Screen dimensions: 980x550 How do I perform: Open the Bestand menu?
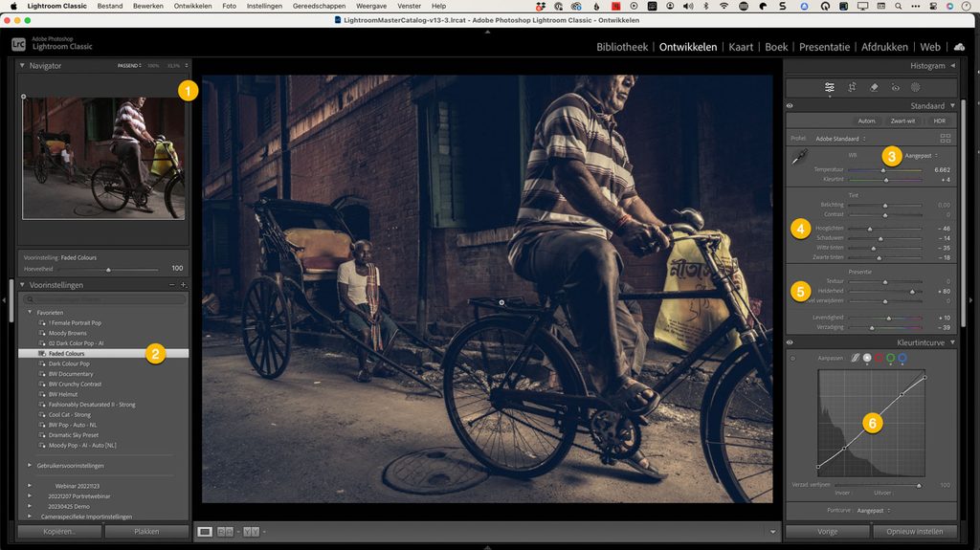pos(110,6)
